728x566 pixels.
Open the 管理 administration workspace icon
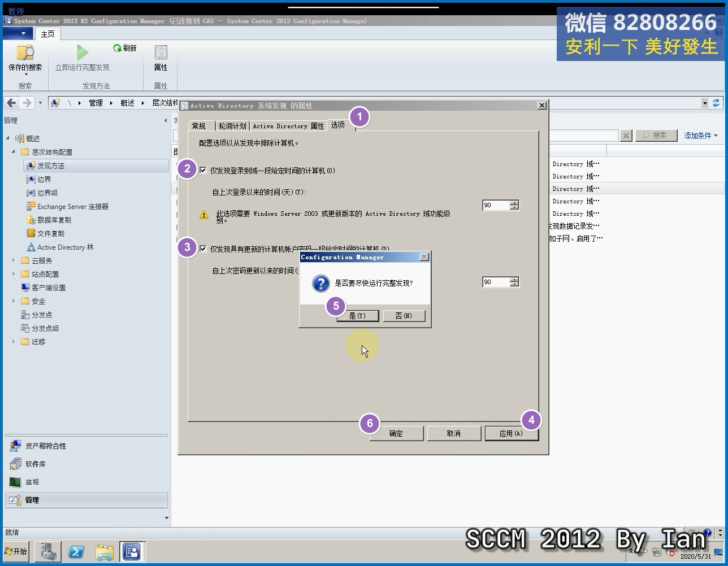click(15, 500)
